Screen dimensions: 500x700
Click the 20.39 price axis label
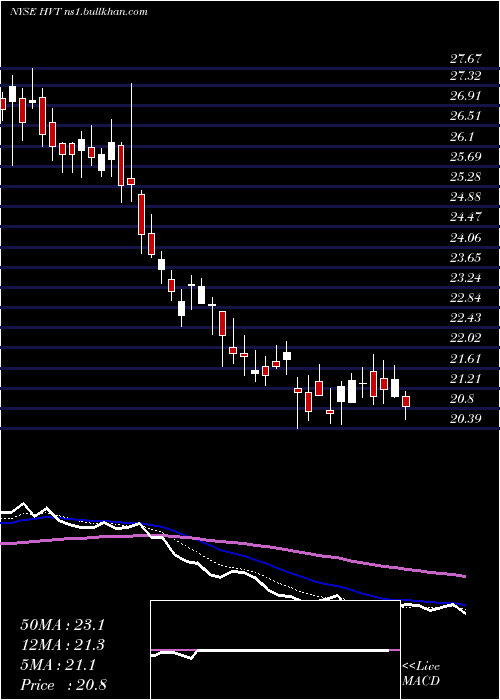pos(466,419)
